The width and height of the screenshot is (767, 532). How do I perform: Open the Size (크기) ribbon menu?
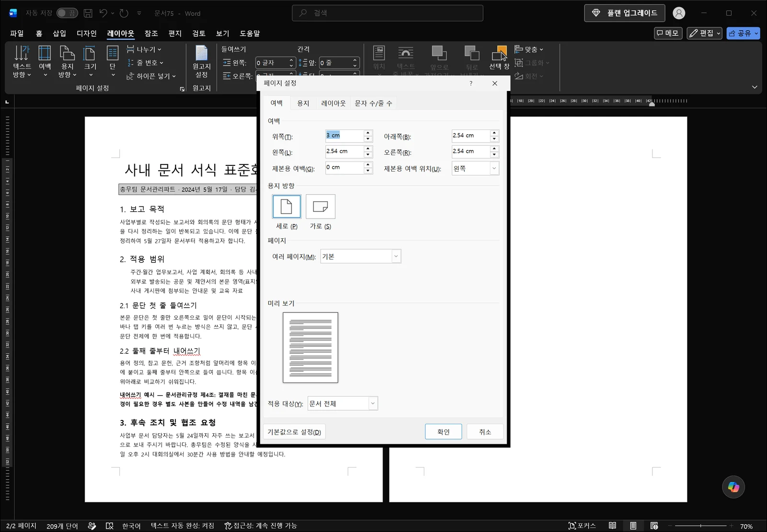[x=90, y=61]
